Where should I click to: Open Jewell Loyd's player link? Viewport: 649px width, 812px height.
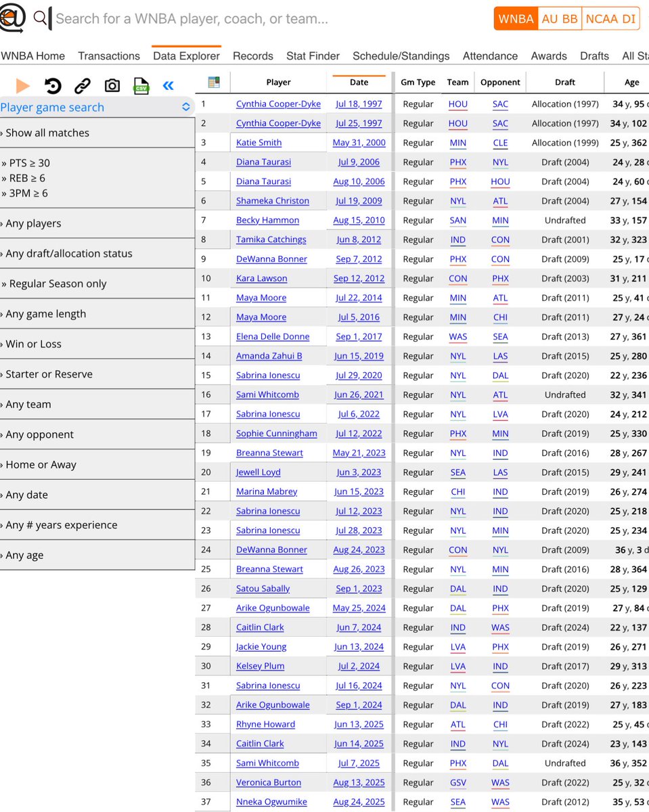258,472
